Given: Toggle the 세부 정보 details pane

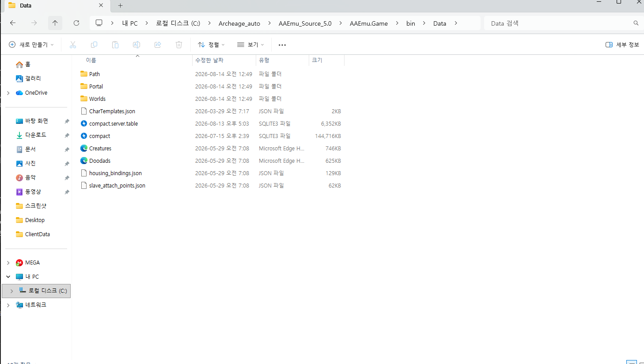Looking at the screenshot, I should tap(622, 45).
